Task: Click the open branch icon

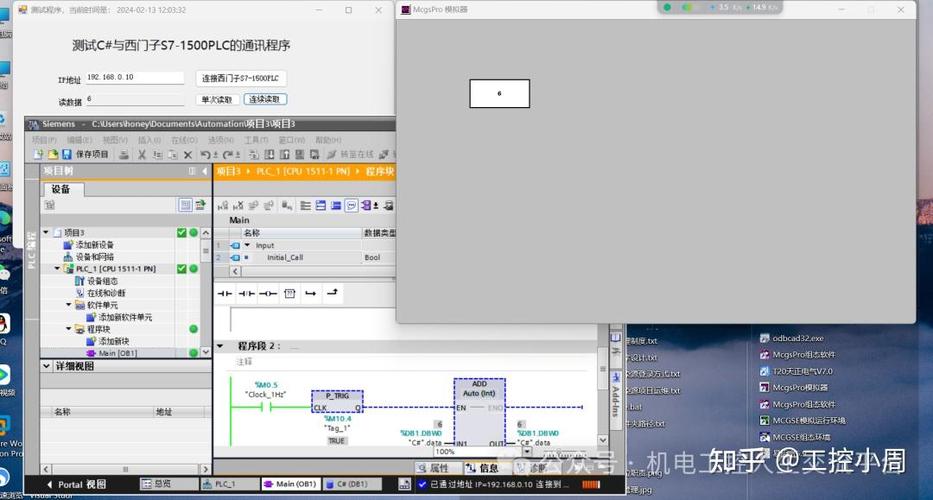Action: pos(311,293)
